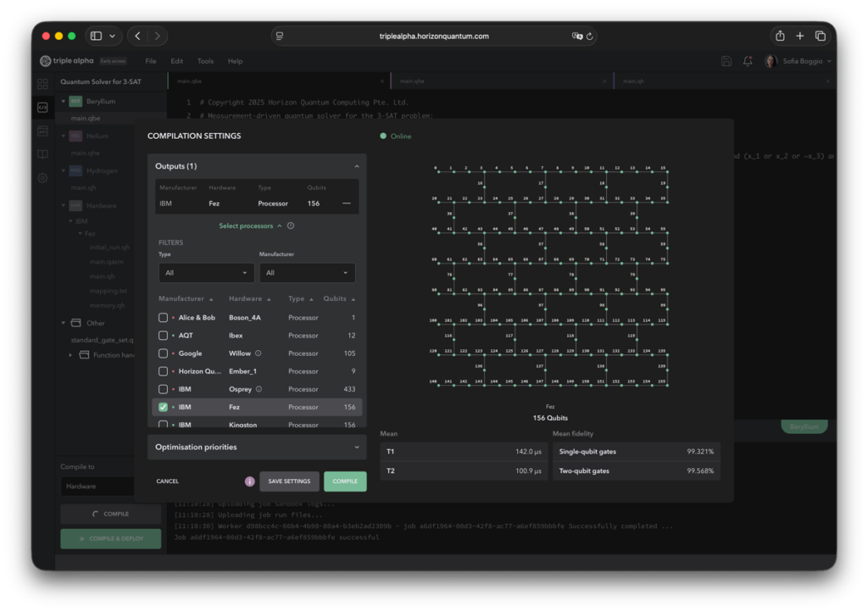Click the reader icon left of address bar
Viewport: 868px width, 612px height.
click(280, 36)
